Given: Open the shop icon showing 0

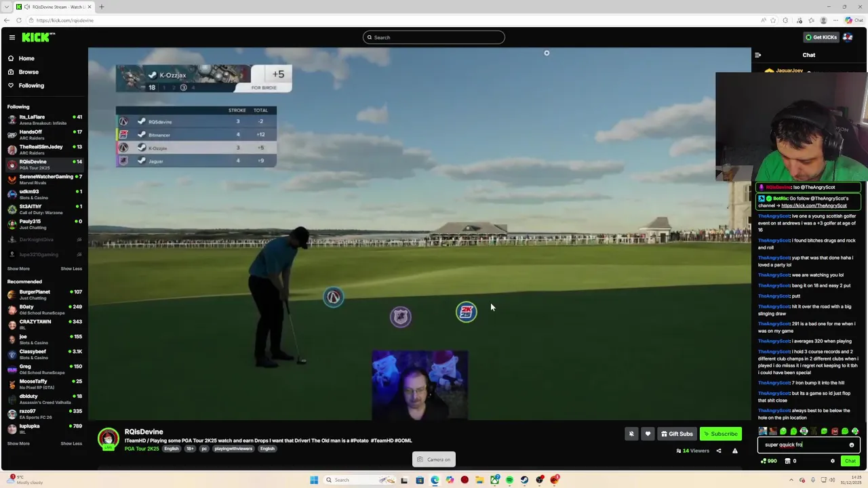Looking at the screenshot, I should [790, 461].
